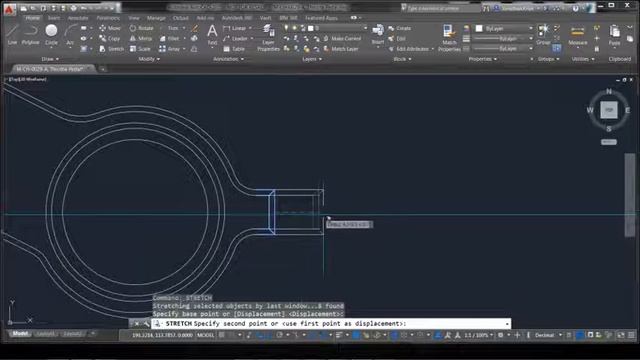
Task: Expand the Draw panel
Action: (x=50, y=59)
